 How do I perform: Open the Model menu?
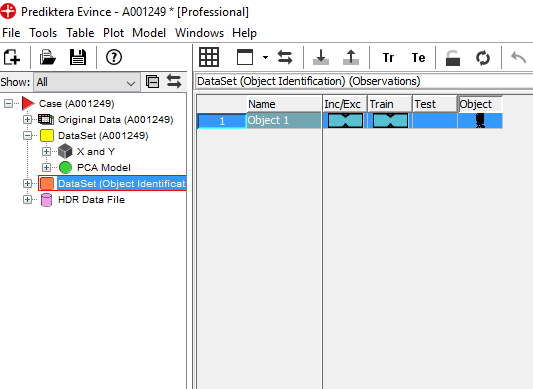point(149,33)
